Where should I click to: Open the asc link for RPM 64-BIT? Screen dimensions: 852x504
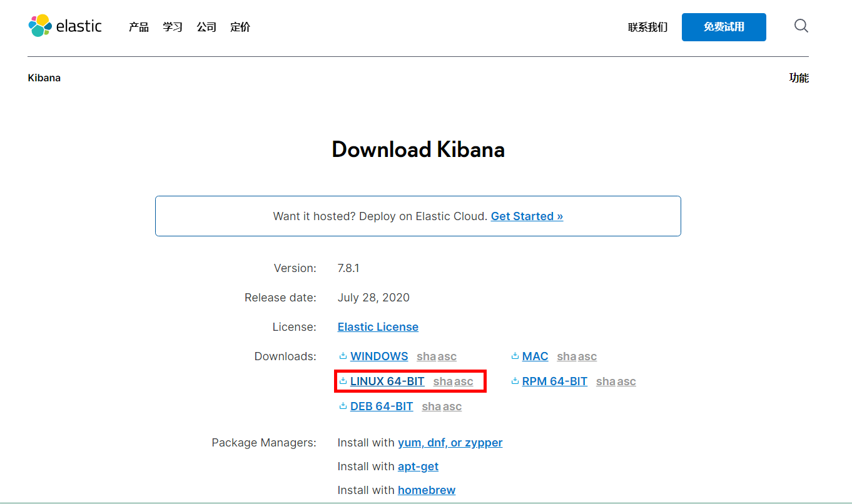(x=627, y=381)
